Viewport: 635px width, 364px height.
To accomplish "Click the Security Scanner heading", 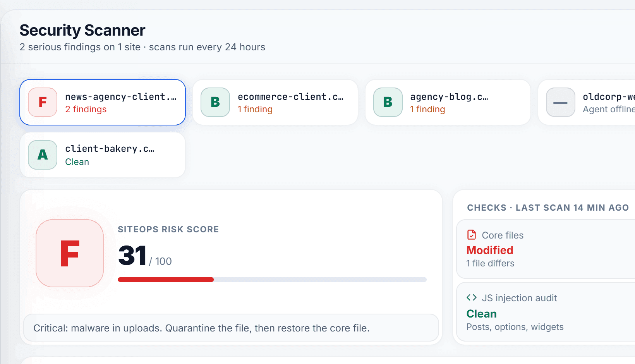I will pyautogui.click(x=82, y=30).
